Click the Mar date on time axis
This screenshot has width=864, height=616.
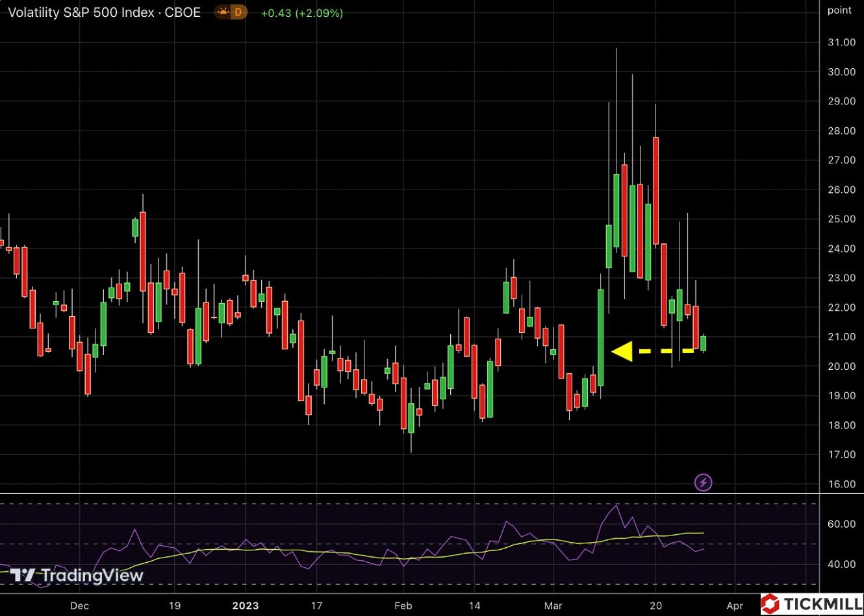click(x=553, y=606)
